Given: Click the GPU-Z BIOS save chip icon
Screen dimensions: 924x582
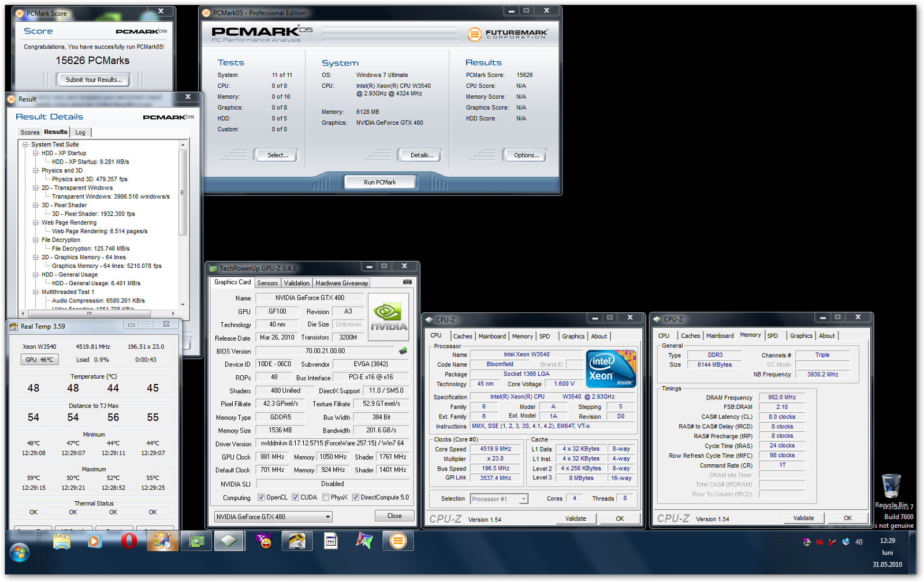Looking at the screenshot, I should [403, 350].
